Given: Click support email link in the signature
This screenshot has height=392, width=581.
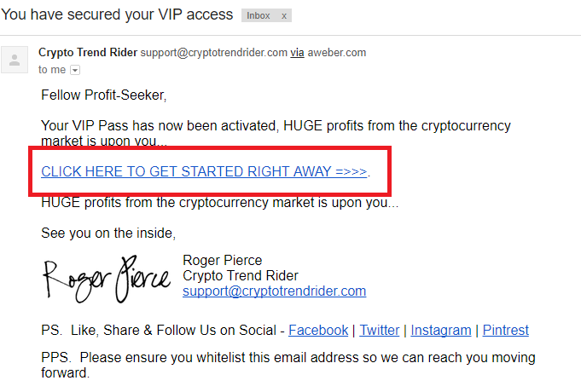Looking at the screenshot, I should click(x=274, y=291).
